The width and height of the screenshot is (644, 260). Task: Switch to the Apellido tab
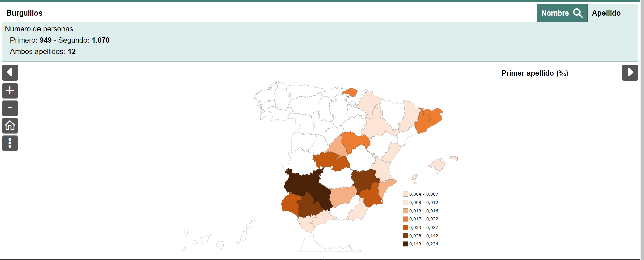(x=606, y=13)
